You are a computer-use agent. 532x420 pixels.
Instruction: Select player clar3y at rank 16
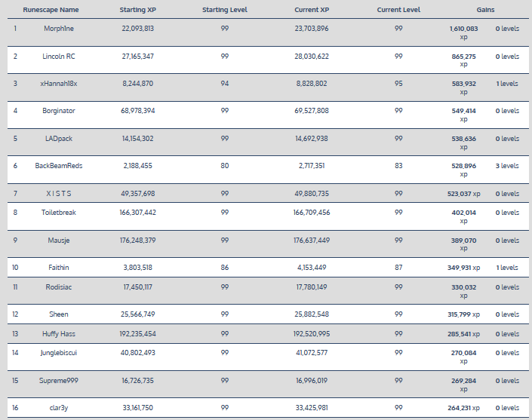click(58, 408)
